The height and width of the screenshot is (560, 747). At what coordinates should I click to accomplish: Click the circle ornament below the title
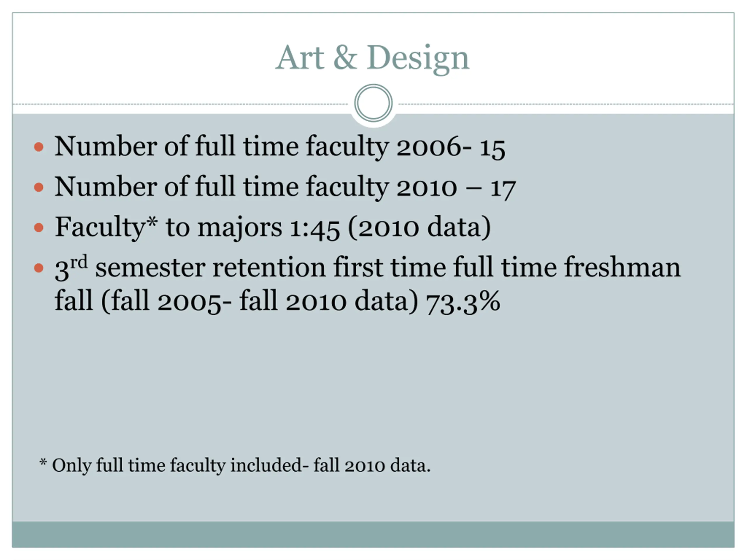pyautogui.click(x=373, y=103)
